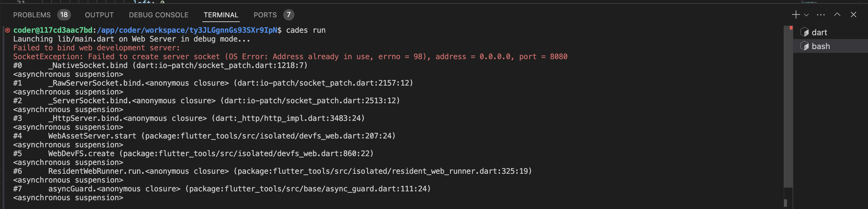
Task: Click the bash terminal icon
Action: pyautogui.click(x=804, y=46)
